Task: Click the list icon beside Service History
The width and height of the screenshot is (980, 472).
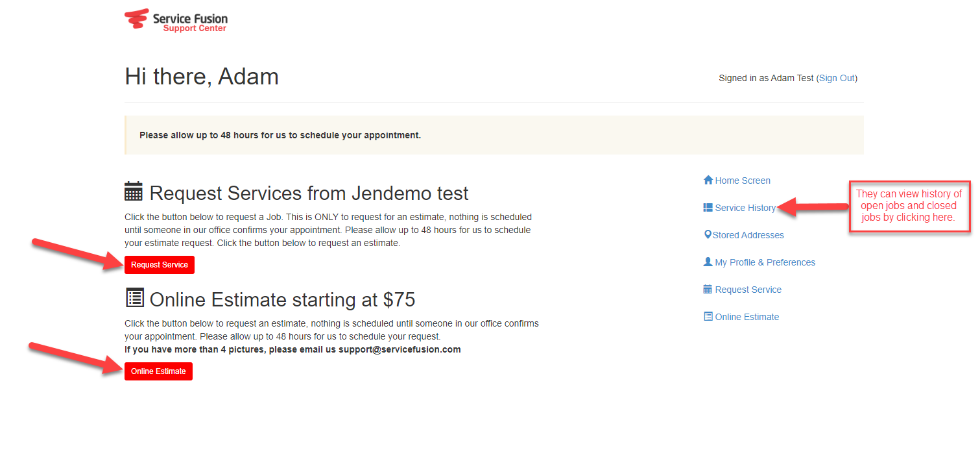Action: click(x=708, y=208)
